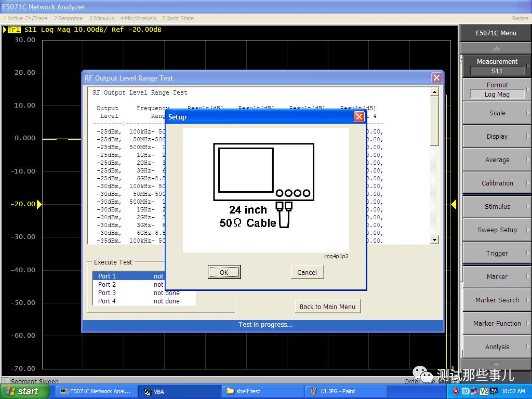Viewport: 532px width, 399px height.
Task: Open the Marker Search softkey menu
Action: point(497,300)
